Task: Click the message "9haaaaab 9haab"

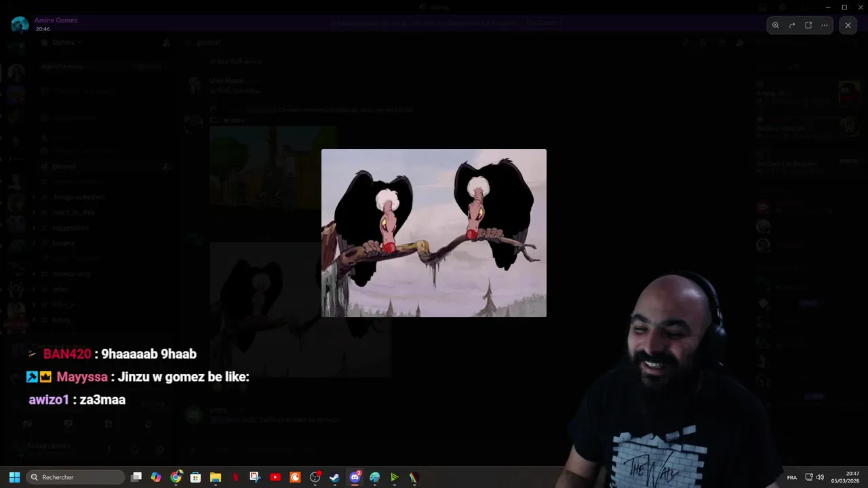Action: pos(149,354)
